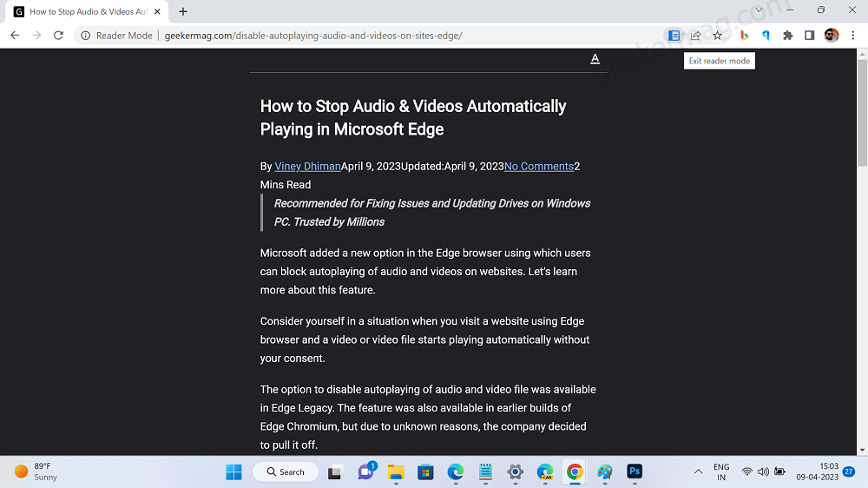Open battery status in system tray
Screen dimensions: 868x488
click(x=779, y=472)
